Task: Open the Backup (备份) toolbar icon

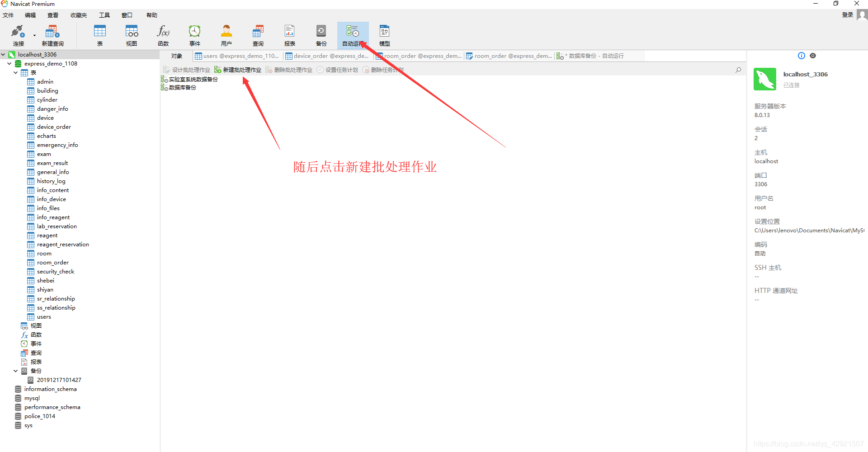Action: (x=321, y=36)
